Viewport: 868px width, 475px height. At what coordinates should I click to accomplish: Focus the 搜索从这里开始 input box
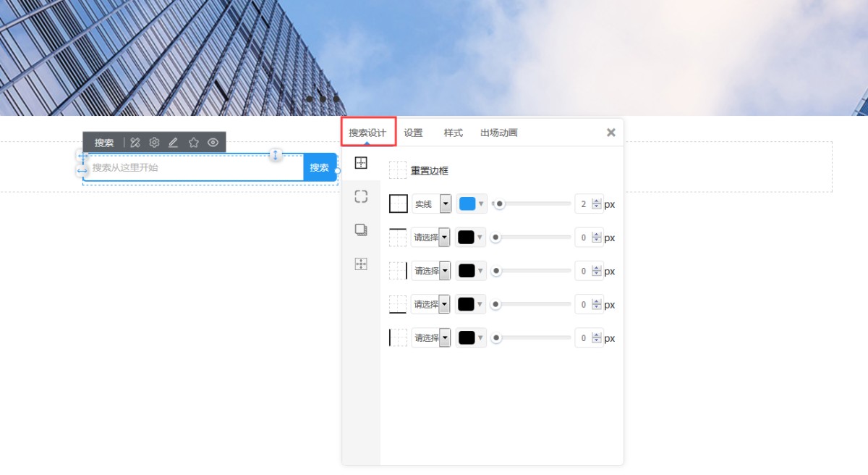pyautogui.click(x=193, y=167)
